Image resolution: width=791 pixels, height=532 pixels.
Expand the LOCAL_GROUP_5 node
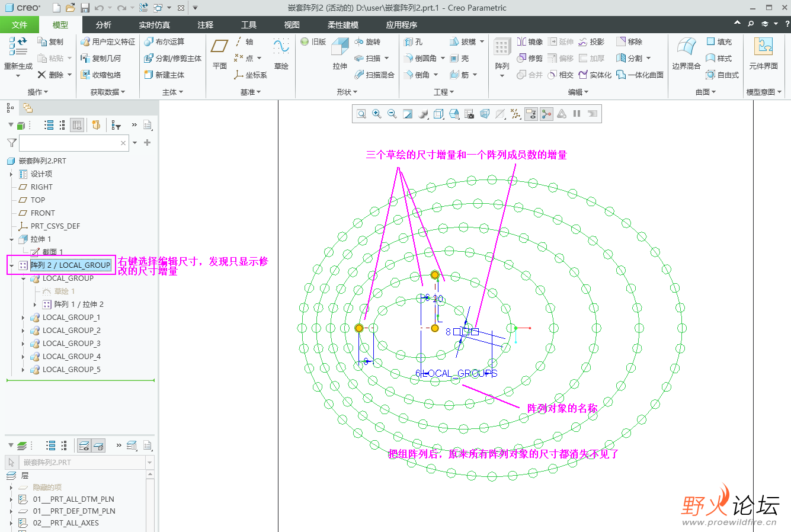tap(23, 370)
